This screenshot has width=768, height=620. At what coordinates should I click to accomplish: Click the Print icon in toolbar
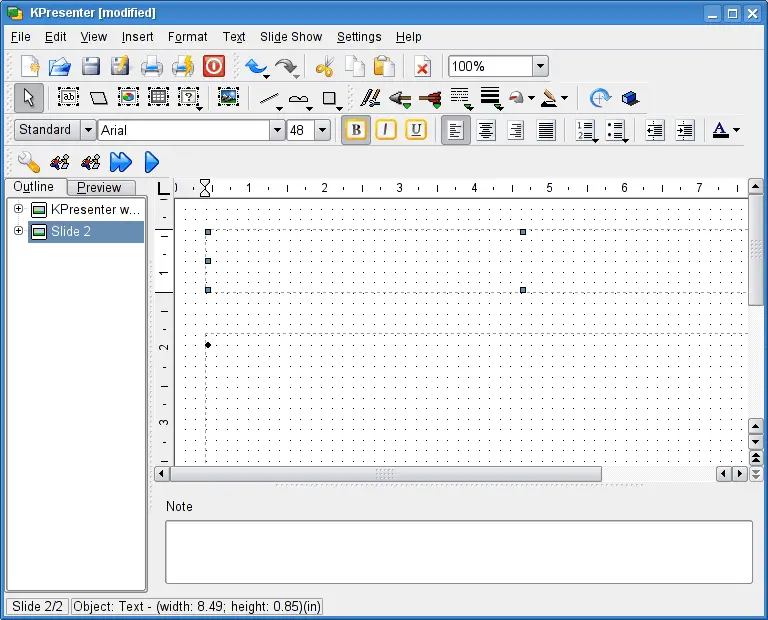click(x=152, y=67)
